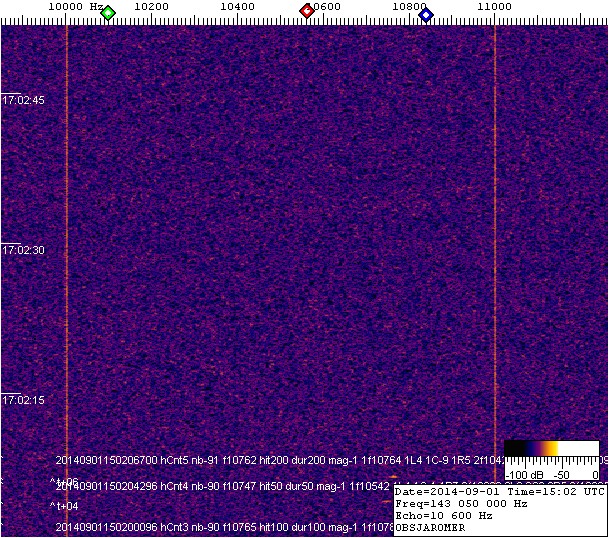Select the 17:02:15 time marker

coord(23,400)
